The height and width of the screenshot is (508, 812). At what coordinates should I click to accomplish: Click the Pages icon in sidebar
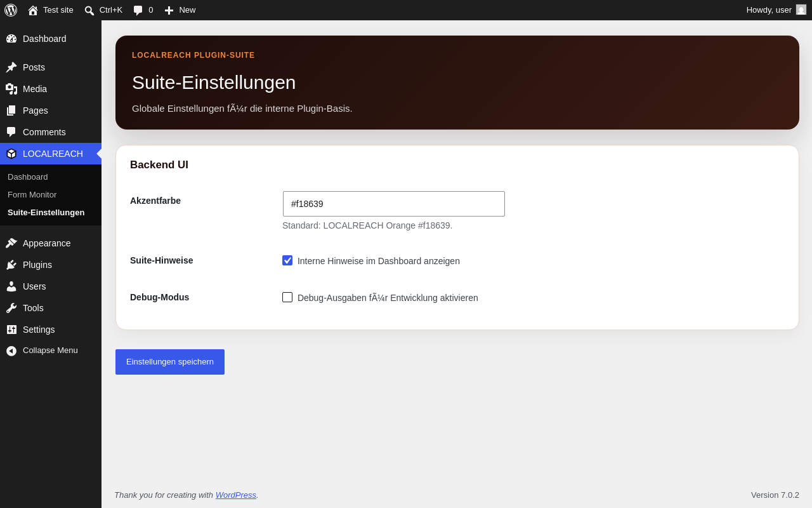point(11,110)
